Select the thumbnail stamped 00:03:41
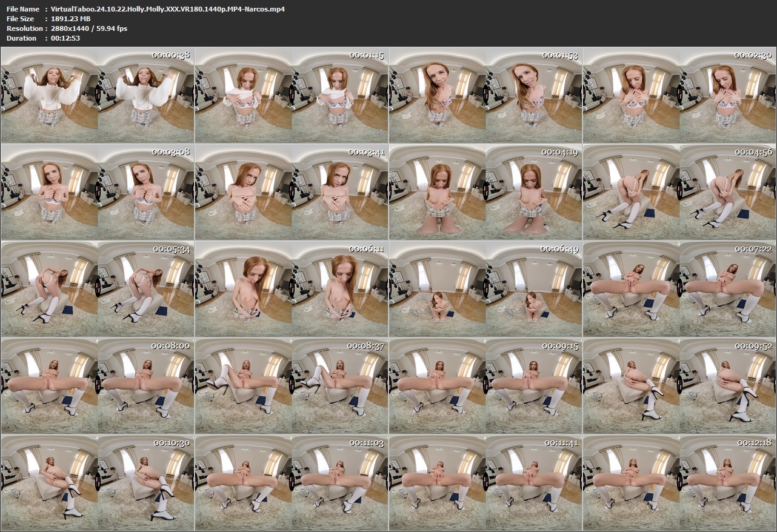The image size is (777, 532). coord(292,192)
